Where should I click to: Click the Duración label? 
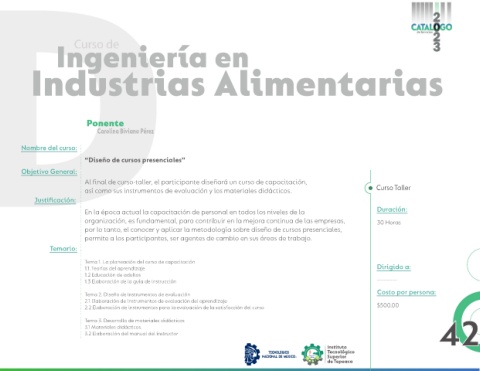[392, 210]
